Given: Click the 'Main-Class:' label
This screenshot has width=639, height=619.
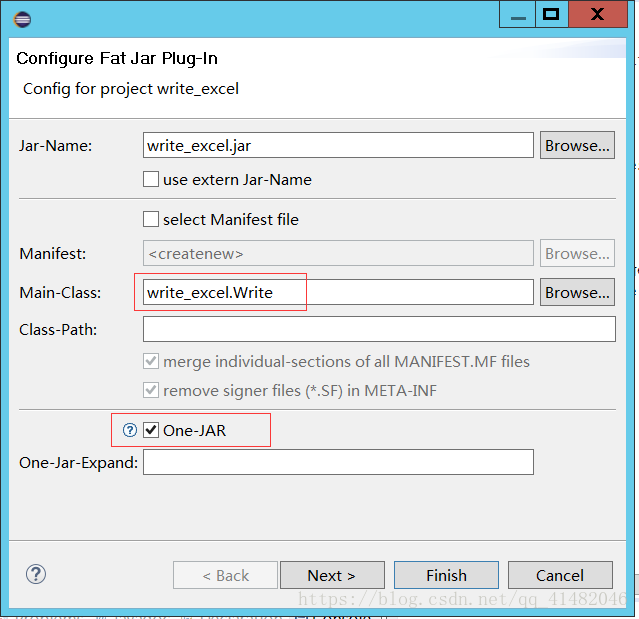Looking at the screenshot, I should click(60, 293).
